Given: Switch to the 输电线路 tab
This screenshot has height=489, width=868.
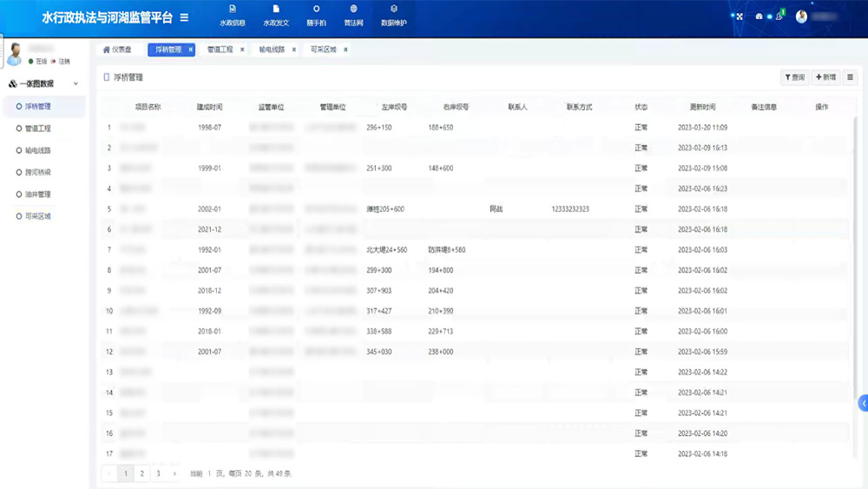Looking at the screenshot, I should point(271,50).
